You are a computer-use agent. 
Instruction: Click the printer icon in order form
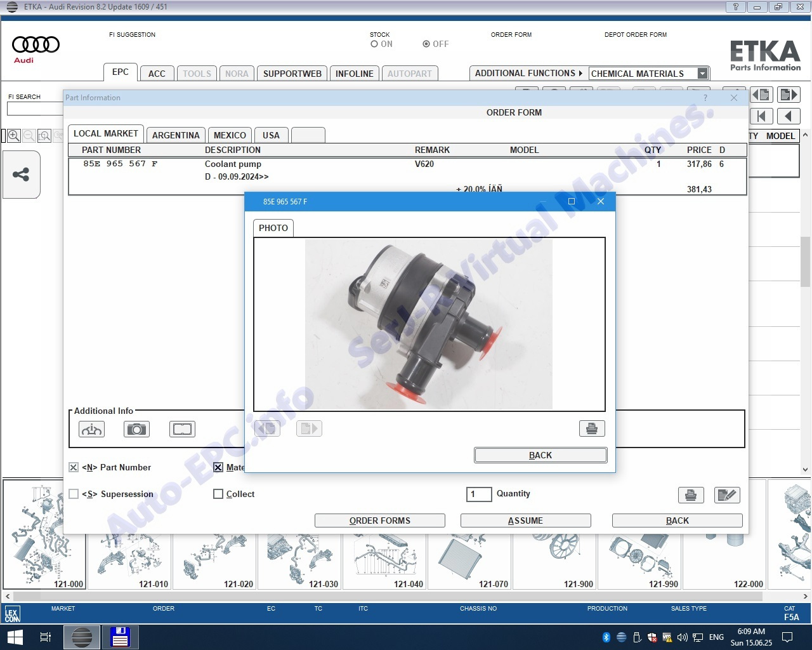tap(691, 495)
